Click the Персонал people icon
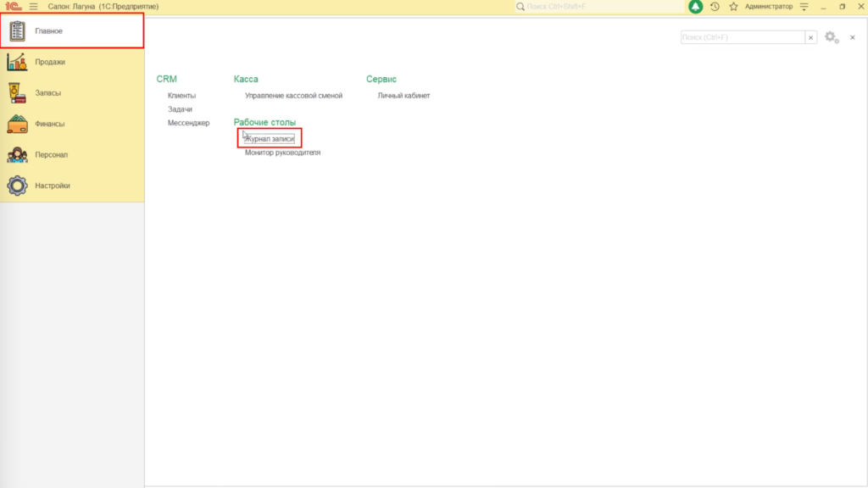868x488 pixels. point(17,155)
